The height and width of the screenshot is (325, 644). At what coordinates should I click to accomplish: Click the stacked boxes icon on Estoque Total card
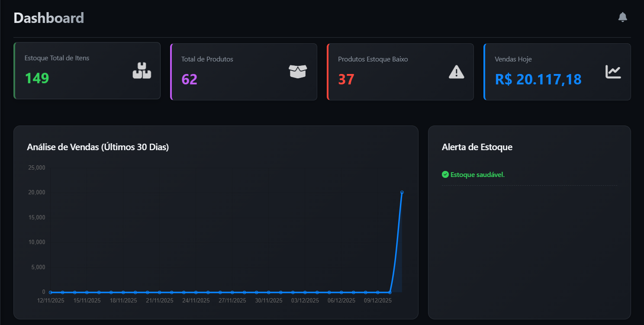[142, 71]
